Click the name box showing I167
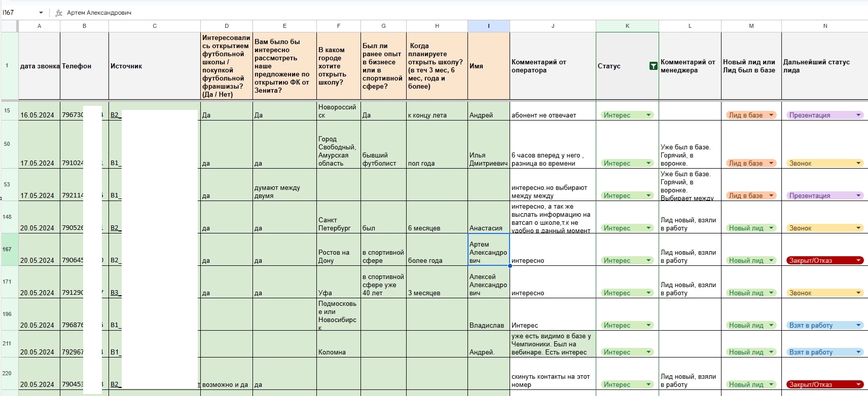Viewport: 868px width, 396px height. [19, 13]
